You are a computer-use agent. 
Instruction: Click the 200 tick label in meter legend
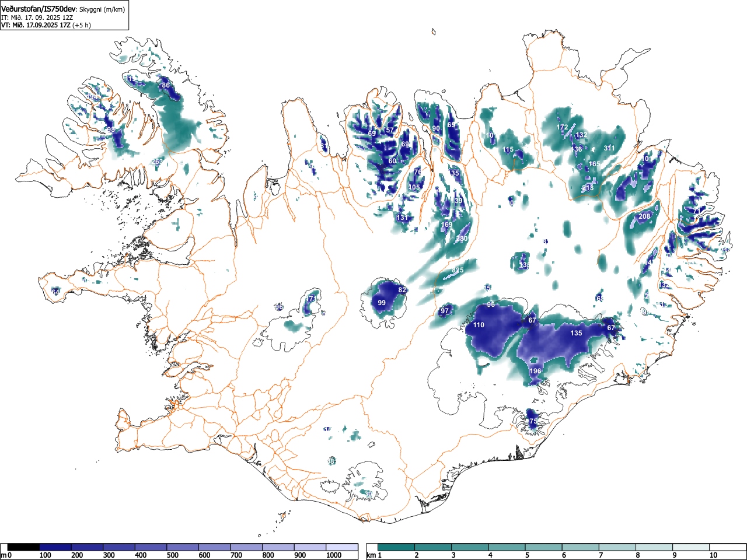coord(76,555)
